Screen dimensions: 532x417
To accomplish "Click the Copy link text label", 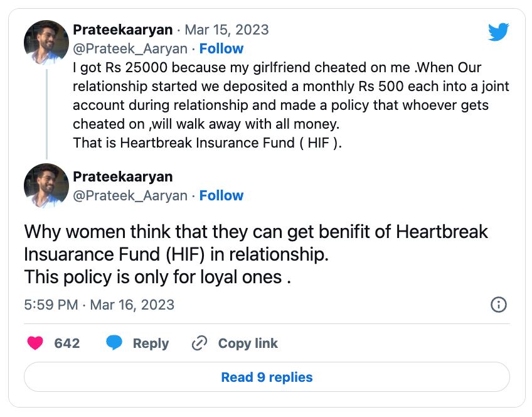I will pyautogui.click(x=248, y=344).
